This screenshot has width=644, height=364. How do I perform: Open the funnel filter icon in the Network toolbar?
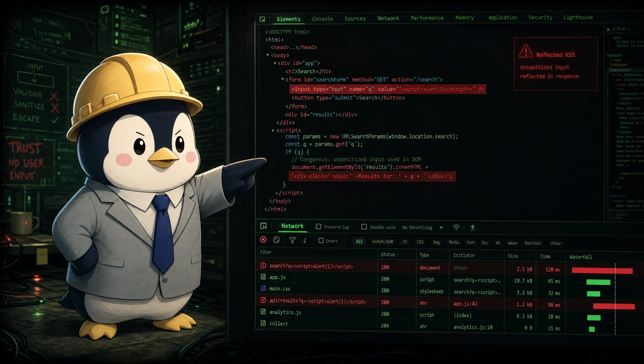(x=292, y=240)
